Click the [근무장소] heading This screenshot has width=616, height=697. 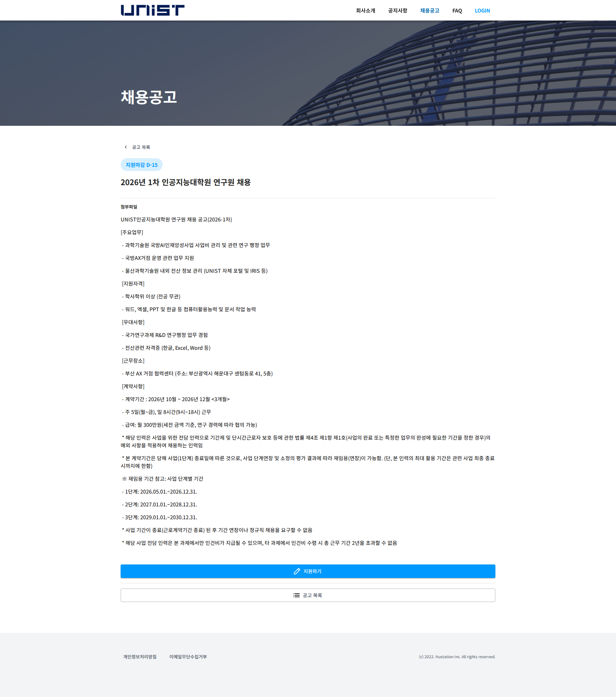(133, 361)
